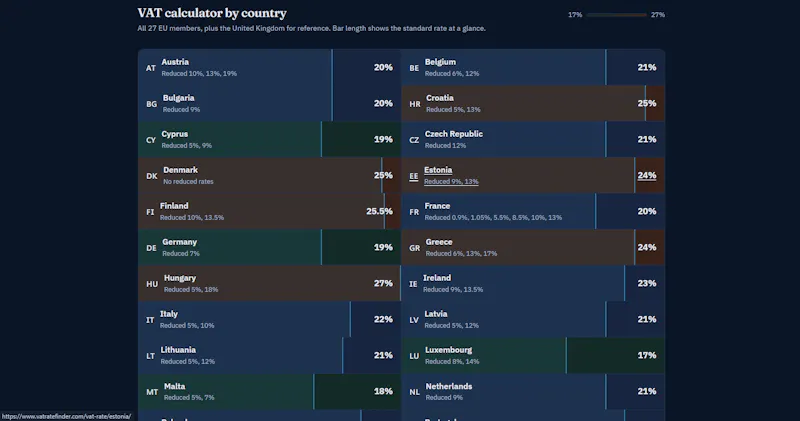The width and height of the screenshot is (800, 421).
Task: Click the "VAT calculator by country" heading
Action: 212,13
